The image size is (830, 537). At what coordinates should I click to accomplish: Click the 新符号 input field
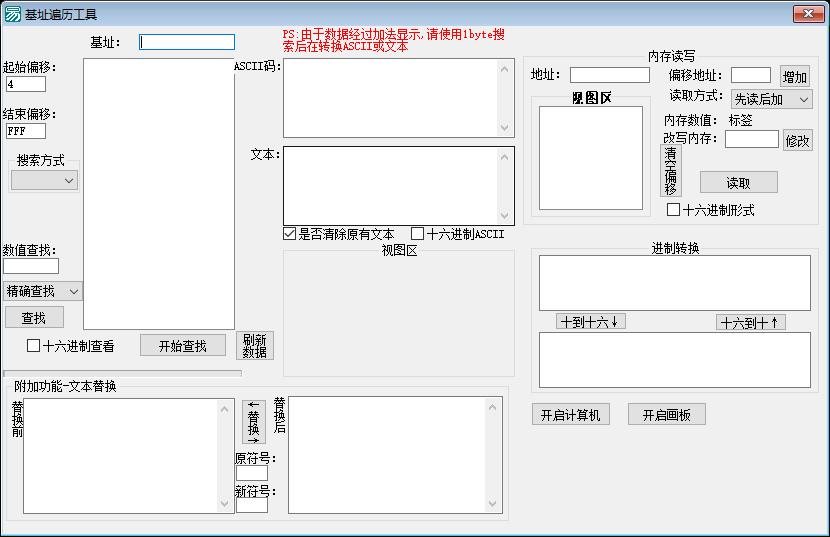click(x=252, y=505)
